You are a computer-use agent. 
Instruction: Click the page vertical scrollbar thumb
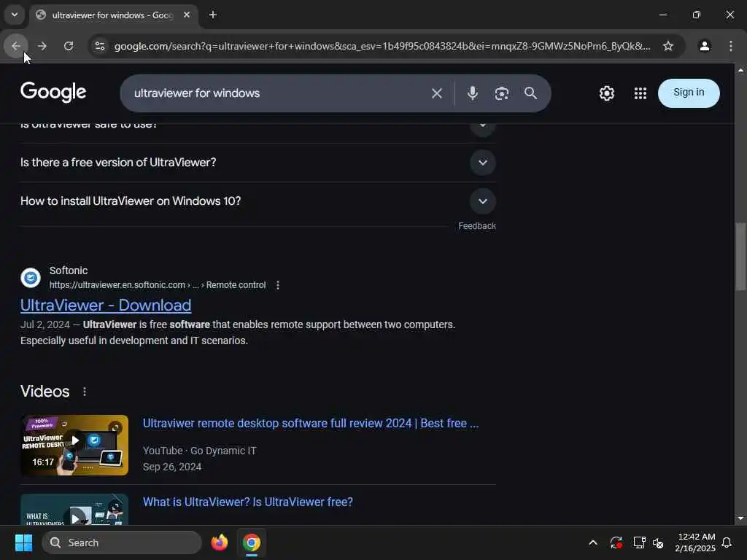[740, 256]
